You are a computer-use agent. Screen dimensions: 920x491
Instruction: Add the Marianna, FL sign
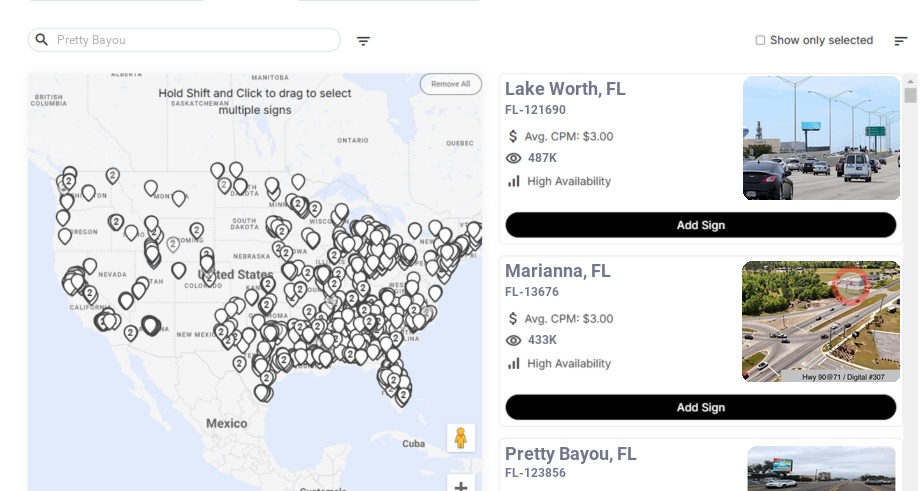point(700,407)
